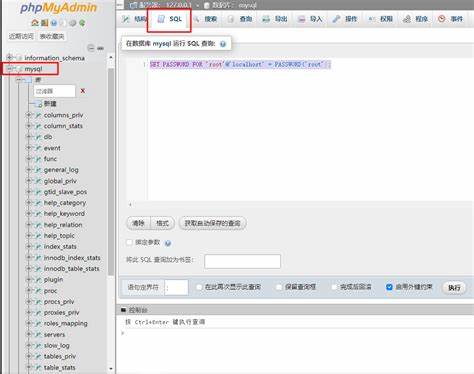Open the Recent tables tab
The image size is (474, 374).
click(x=21, y=36)
